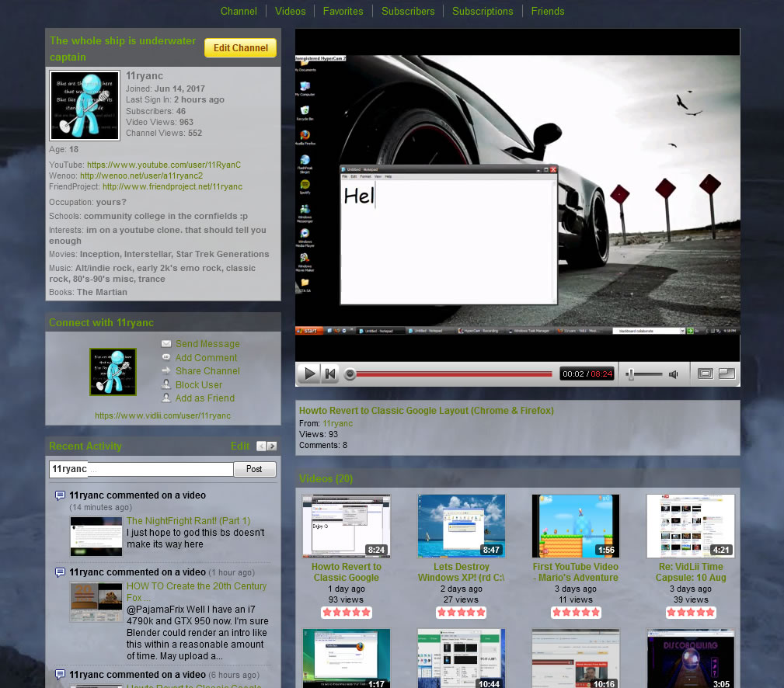Click the Block User icon
The width and height of the screenshot is (784, 688).
click(x=167, y=384)
